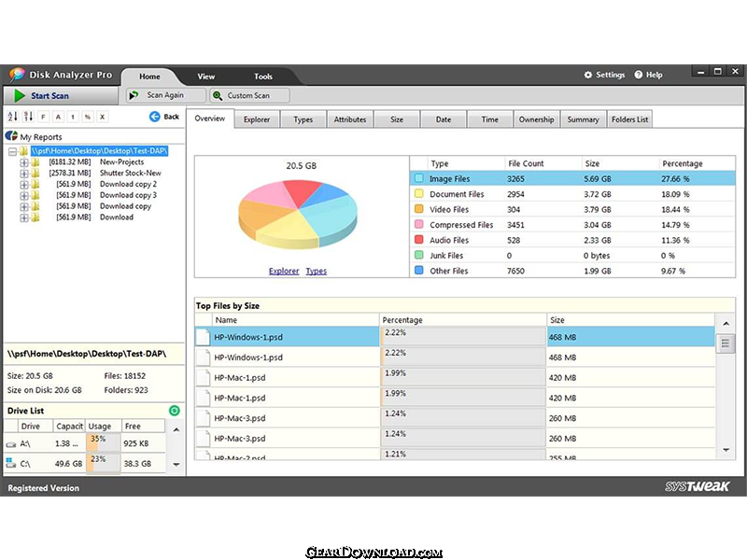Click the New-Projects folder icon
Viewport: 747px width, 560px height.
point(35,162)
